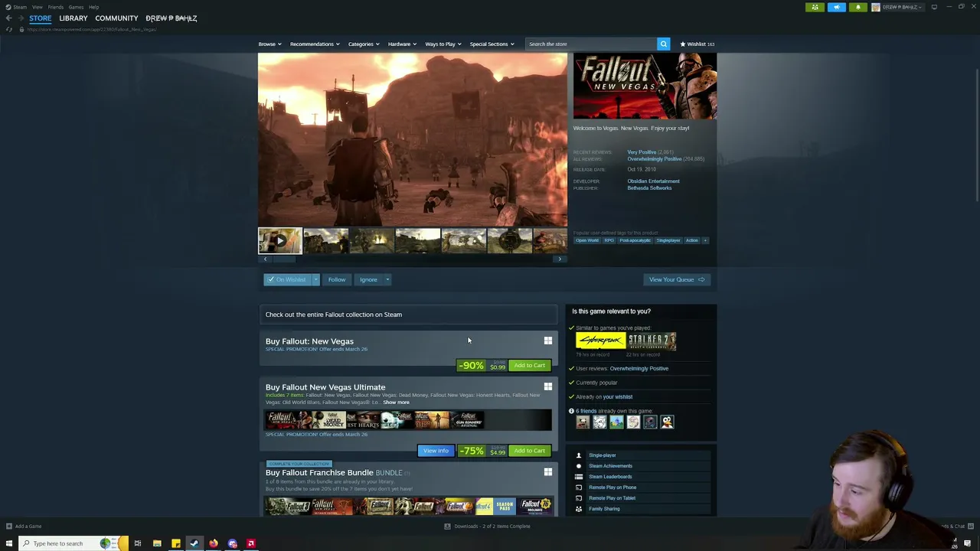
Task: Open the DREW P BAHLZ profile tab
Action: 171,18
